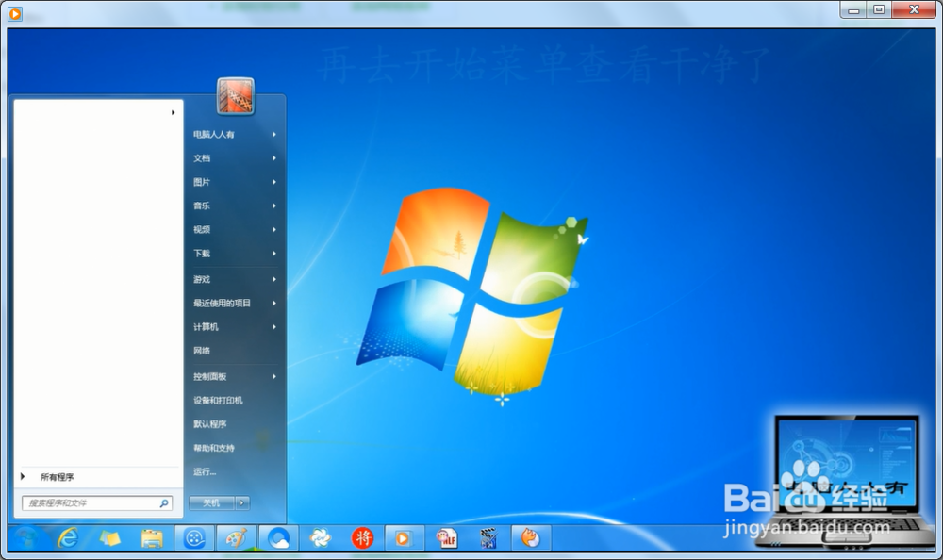Open 图片 in Start menu
Screen dimensions: 943x560
202,182
